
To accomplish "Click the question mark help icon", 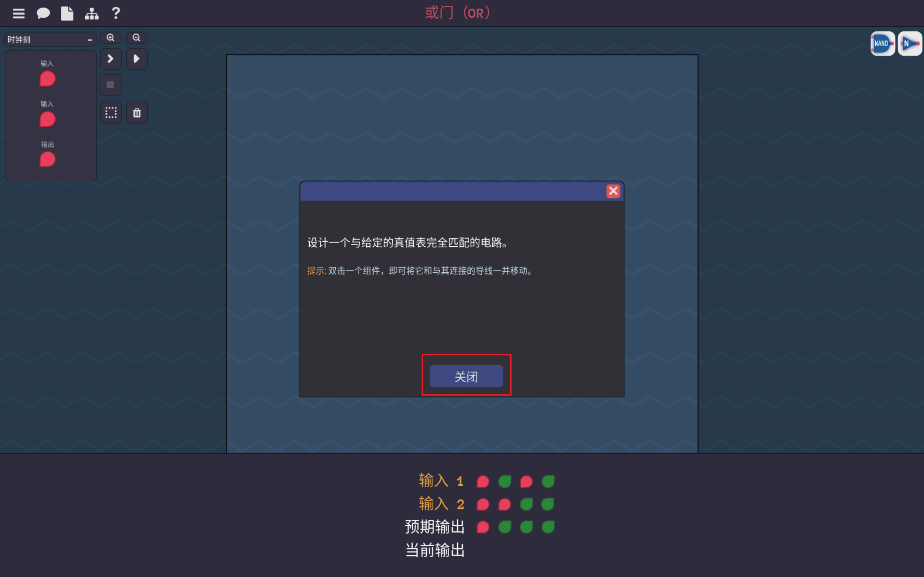I will pyautogui.click(x=116, y=14).
